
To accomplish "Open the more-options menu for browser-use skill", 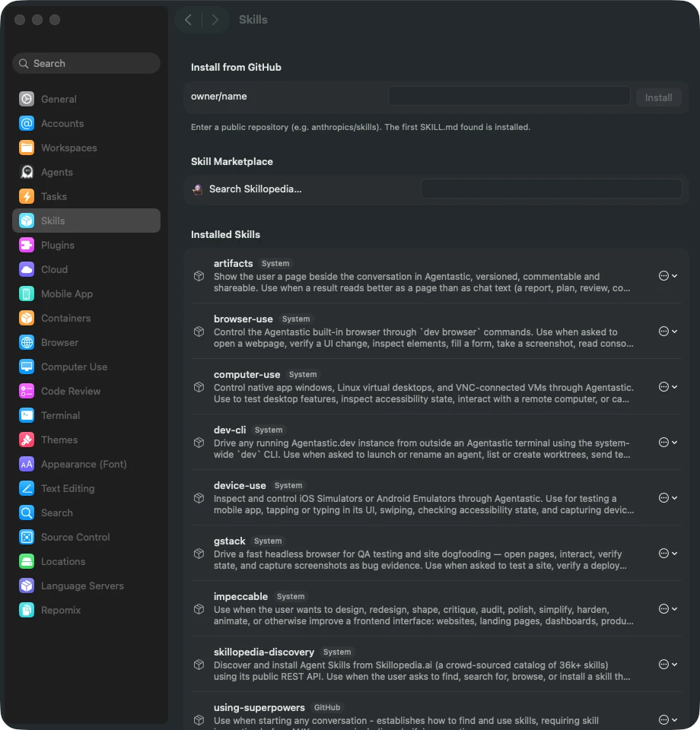I will pos(668,331).
